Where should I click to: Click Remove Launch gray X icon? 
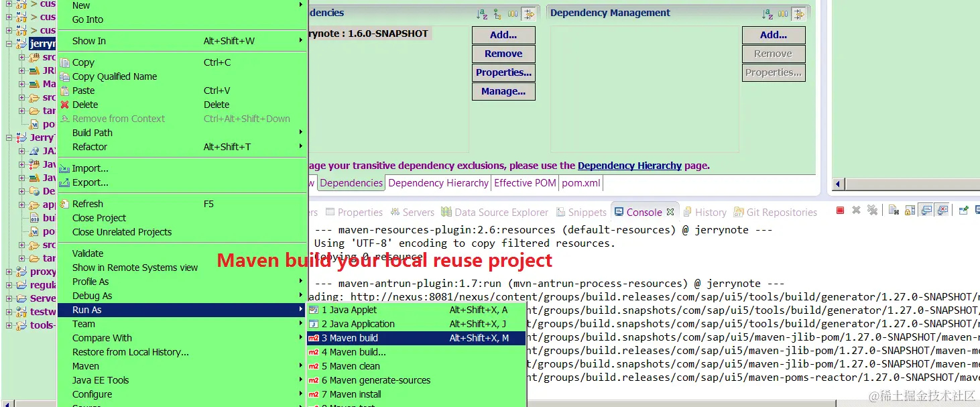click(856, 211)
